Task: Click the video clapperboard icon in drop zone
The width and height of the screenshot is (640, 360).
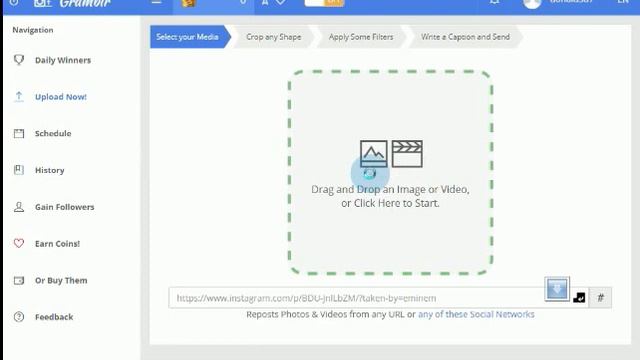Action: coord(407,154)
